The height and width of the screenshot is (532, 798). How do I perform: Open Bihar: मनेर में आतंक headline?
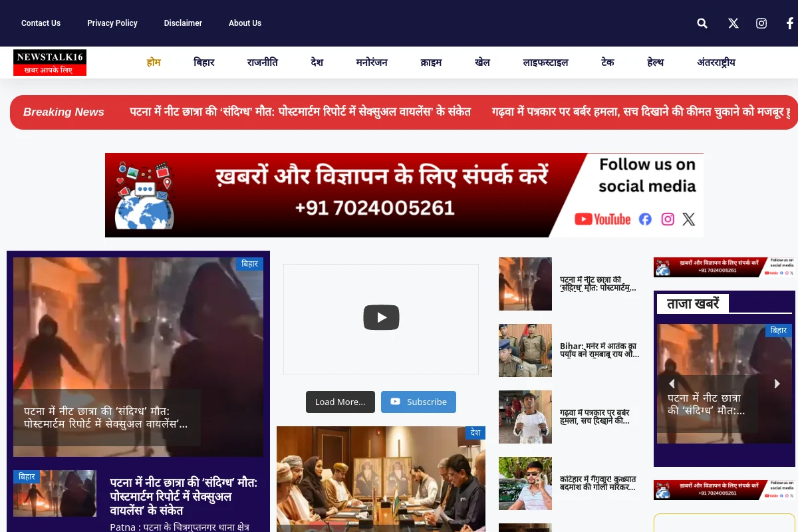pyautogui.click(x=599, y=350)
